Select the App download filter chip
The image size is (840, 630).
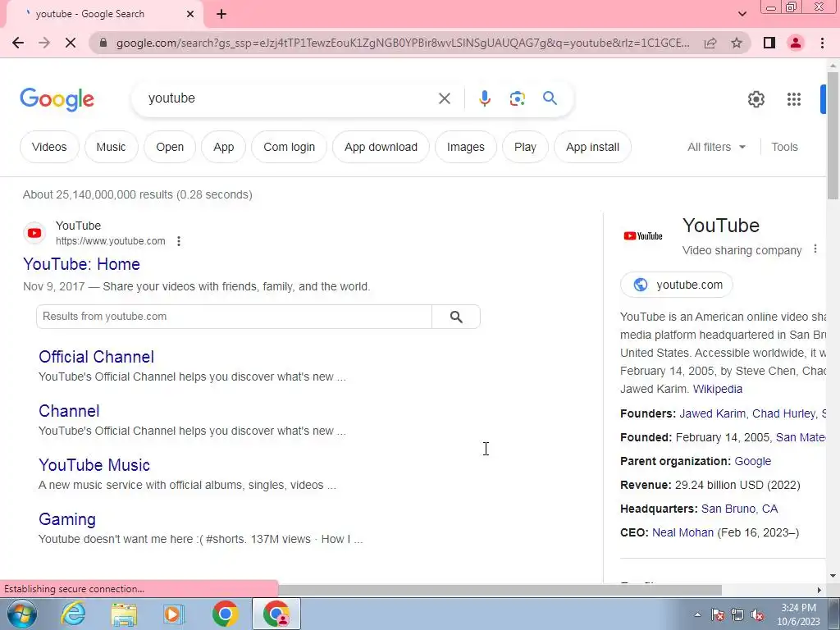[381, 147]
